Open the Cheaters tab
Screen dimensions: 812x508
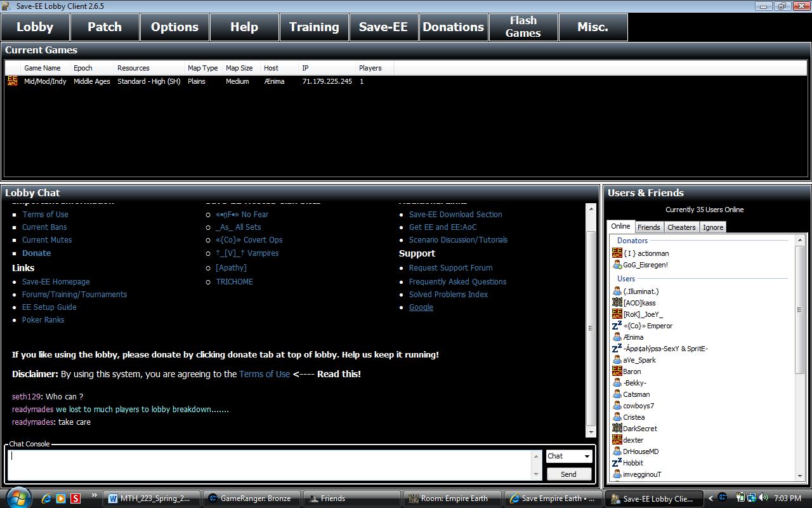coord(681,227)
